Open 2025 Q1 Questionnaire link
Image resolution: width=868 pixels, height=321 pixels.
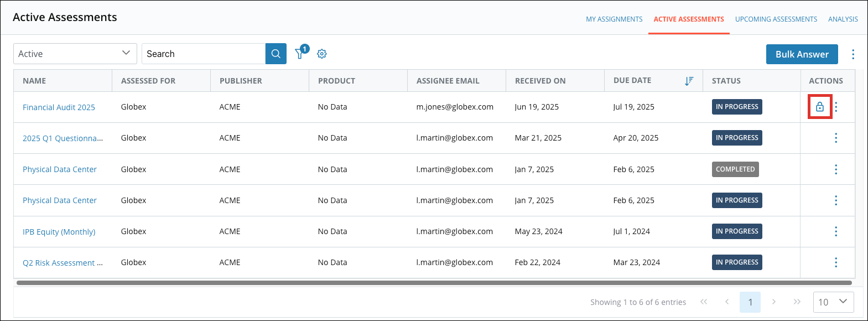63,138
